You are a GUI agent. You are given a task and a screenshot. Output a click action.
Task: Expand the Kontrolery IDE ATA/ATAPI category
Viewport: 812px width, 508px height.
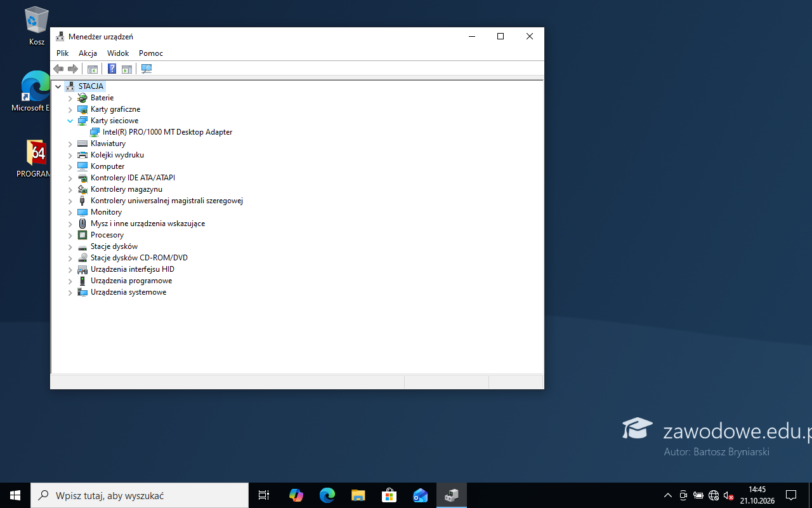[x=70, y=178]
